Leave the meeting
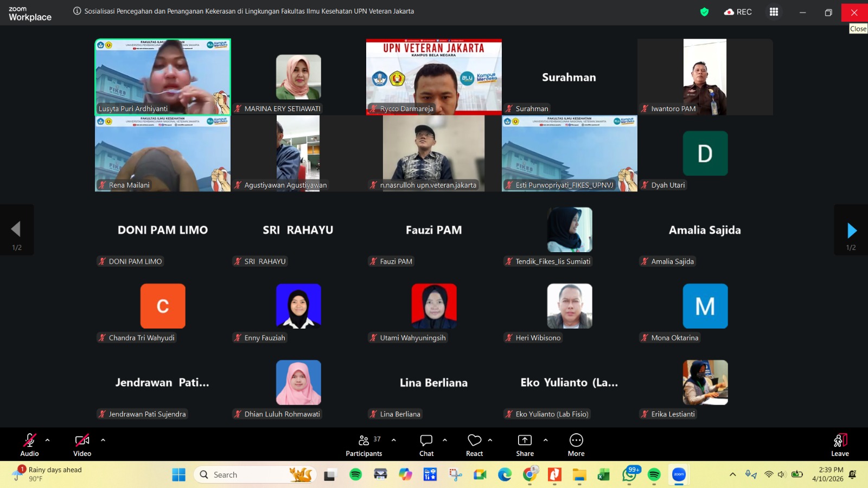Viewport: 868px width, 488px height. 840,445
